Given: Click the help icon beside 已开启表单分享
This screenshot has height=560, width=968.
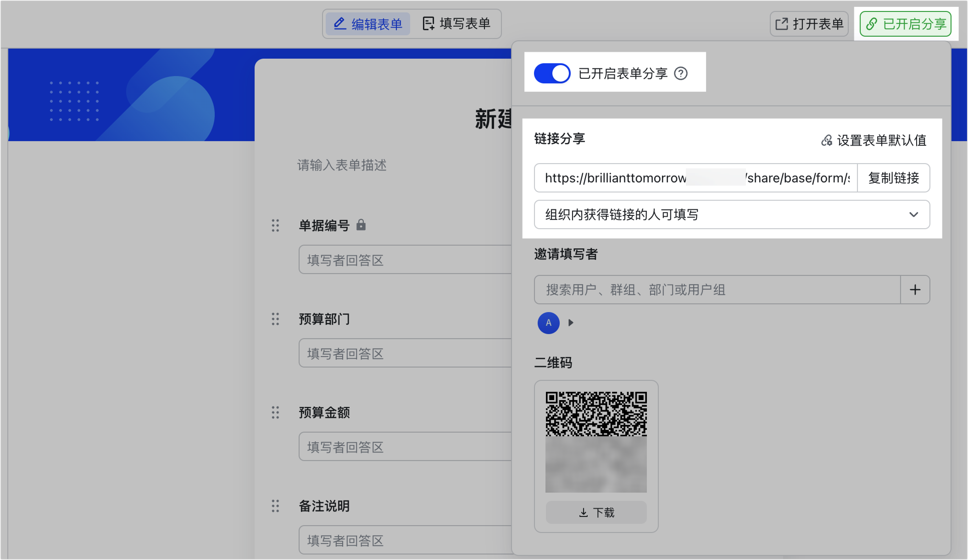Looking at the screenshot, I should tap(681, 73).
